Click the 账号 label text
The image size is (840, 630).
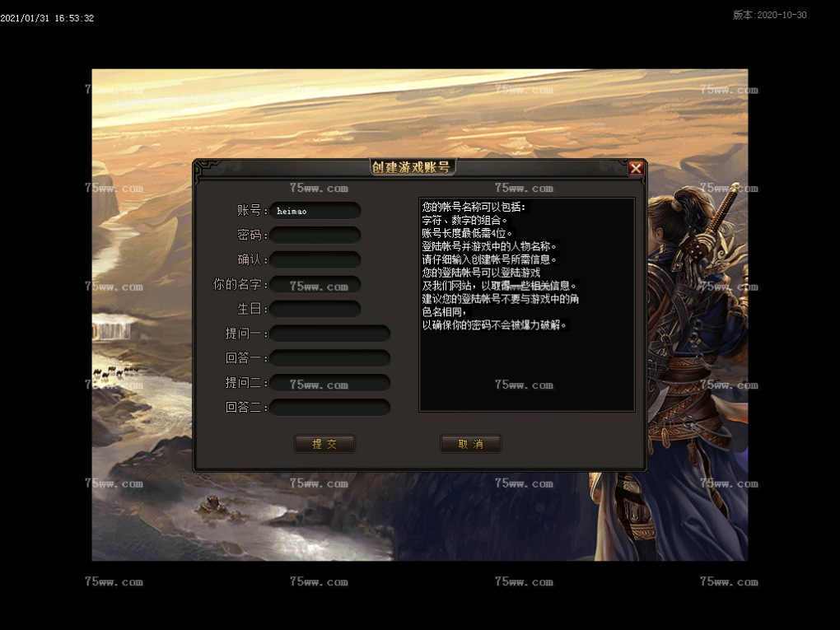[248, 211]
